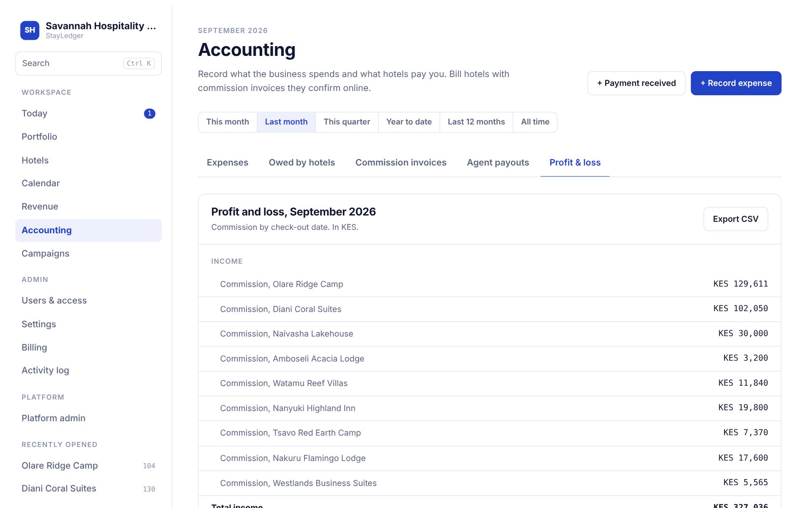This screenshot has height=508, width=812.
Task: View the Activity log
Action: [x=88, y=370]
